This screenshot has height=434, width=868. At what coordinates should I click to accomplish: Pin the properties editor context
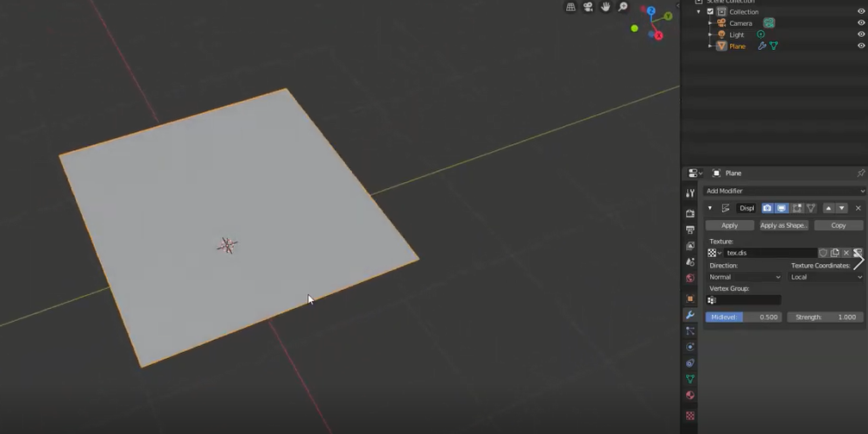(861, 173)
